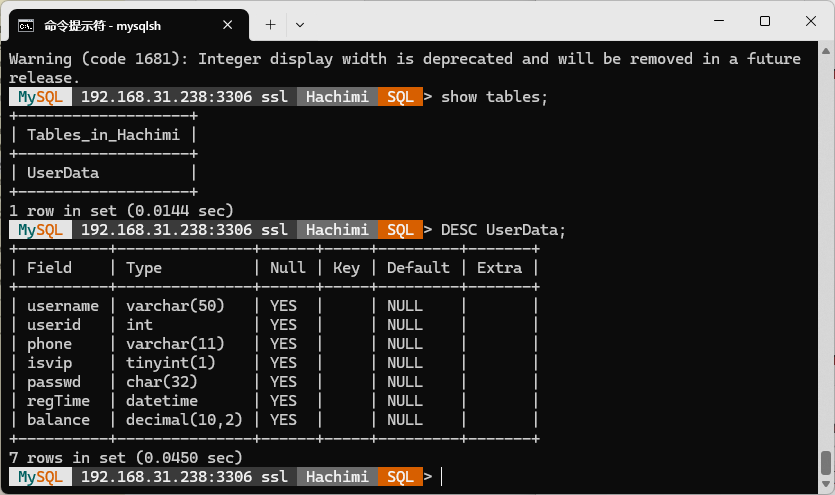
Task: Click the "show tables;" command text
Action: click(x=495, y=97)
